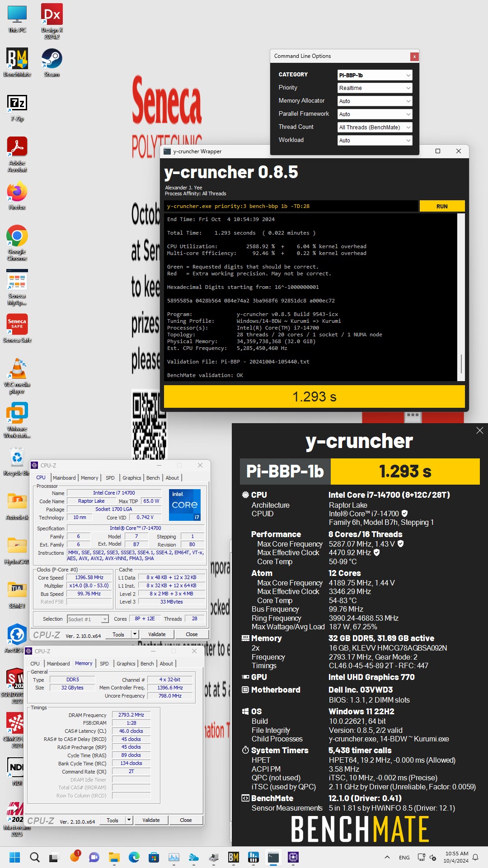Launch Google Chrome from the desktop
The width and height of the screenshot is (488, 868).
(x=17, y=242)
